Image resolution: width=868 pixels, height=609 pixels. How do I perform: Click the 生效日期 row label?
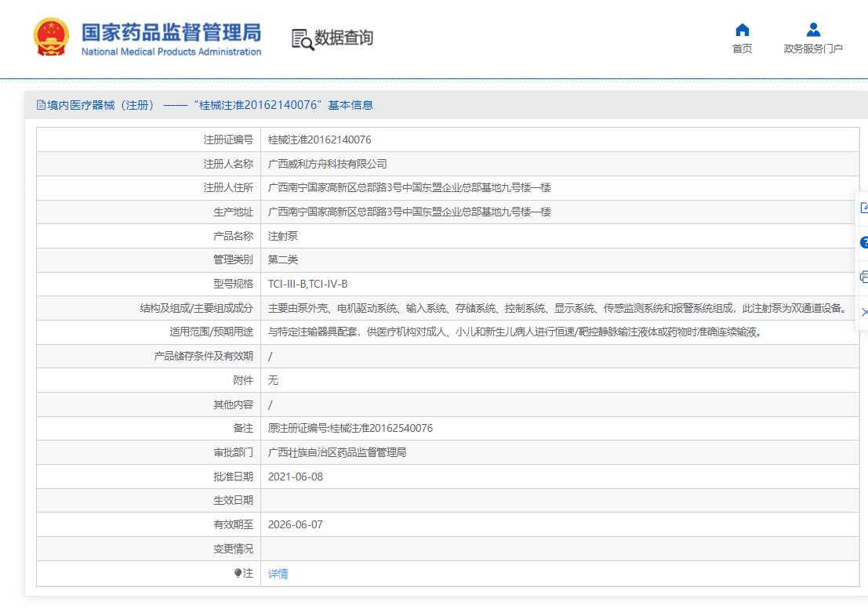(x=233, y=500)
